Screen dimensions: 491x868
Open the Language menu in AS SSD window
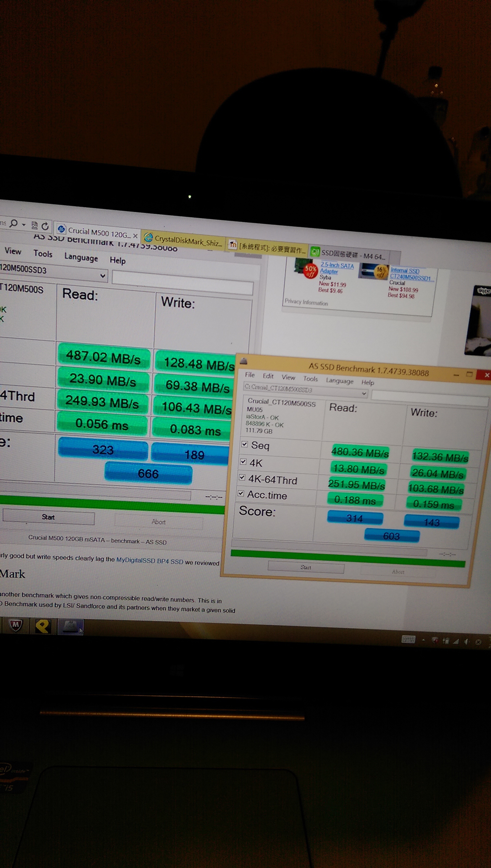(340, 381)
